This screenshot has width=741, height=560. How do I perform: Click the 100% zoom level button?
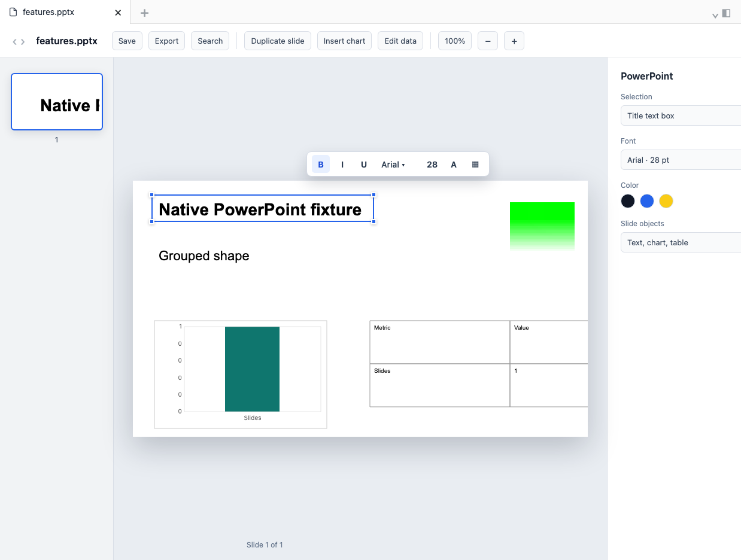click(x=455, y=41)
